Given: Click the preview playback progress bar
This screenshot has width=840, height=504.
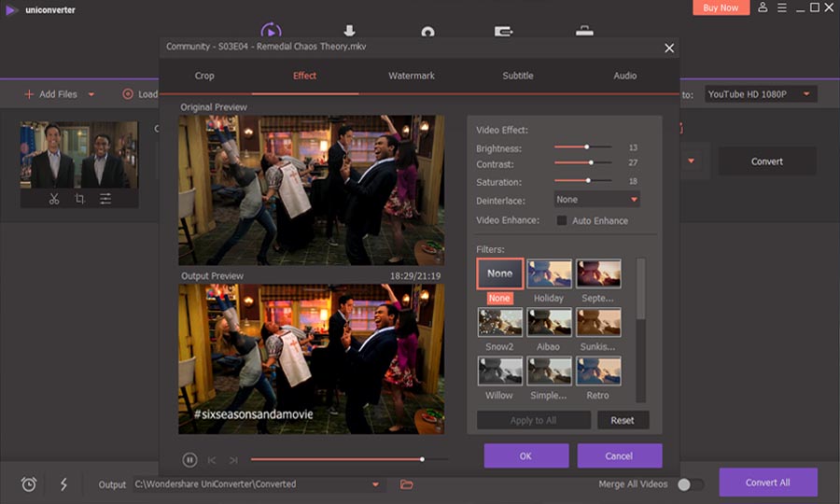Looking at the screenshot, I should coord(349,459).
